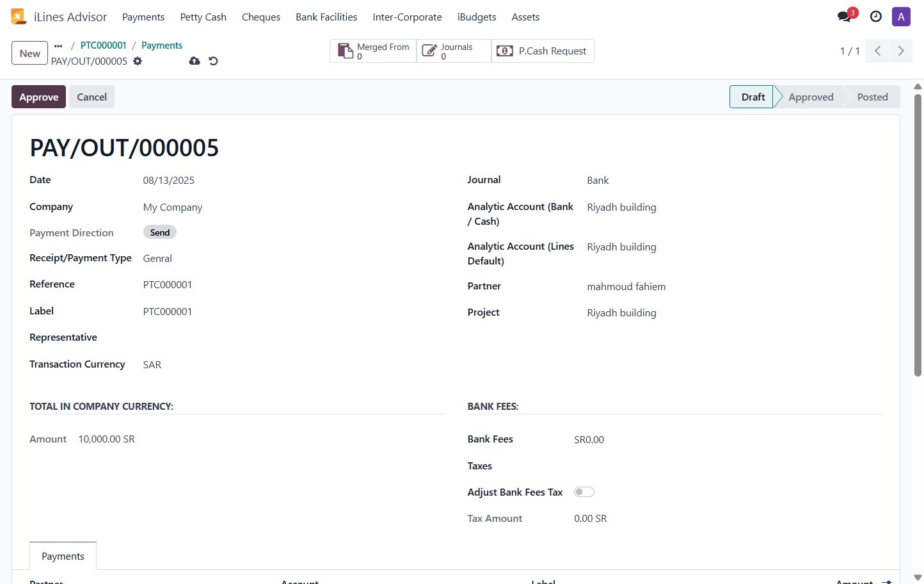Image resolution: width=924 pixels, height=584 pixels.
Task: Click the iLines Advisor app logo
Action: click(x=19, y=17)
